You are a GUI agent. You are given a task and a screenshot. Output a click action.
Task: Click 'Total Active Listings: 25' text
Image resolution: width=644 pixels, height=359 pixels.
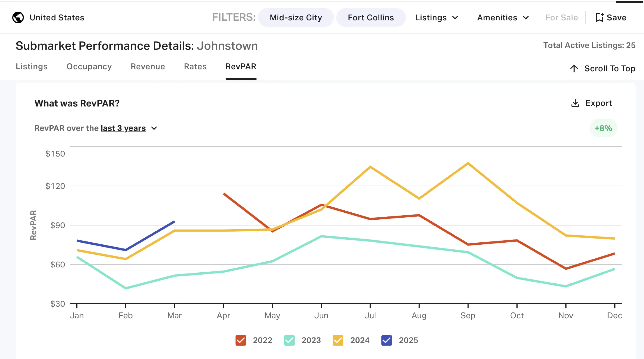(589, 45)
